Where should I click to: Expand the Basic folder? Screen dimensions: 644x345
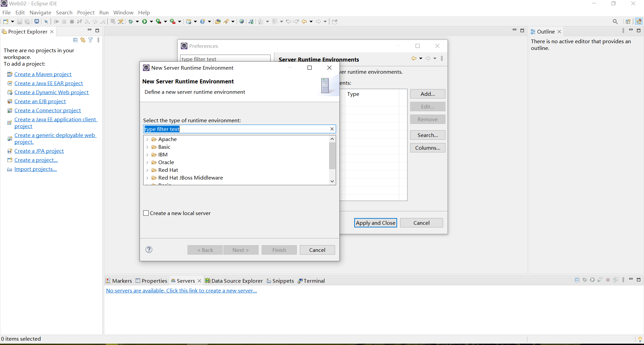point(147,147)
